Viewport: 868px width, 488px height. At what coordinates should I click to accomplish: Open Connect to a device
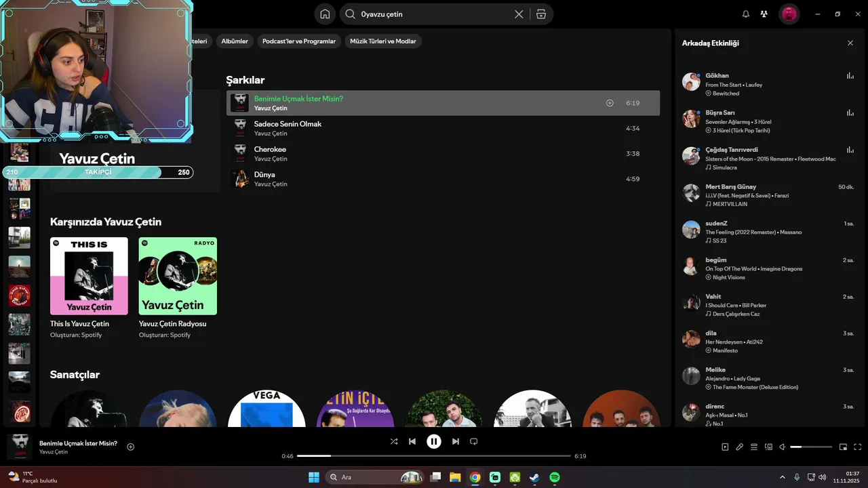pos(768,447)
